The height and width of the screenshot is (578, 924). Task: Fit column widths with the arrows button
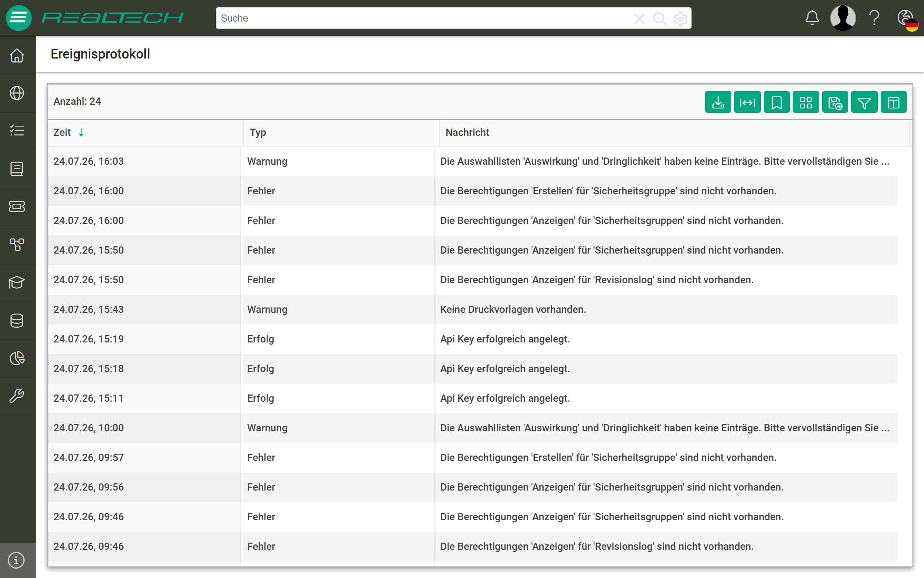[x=747, y=102]
